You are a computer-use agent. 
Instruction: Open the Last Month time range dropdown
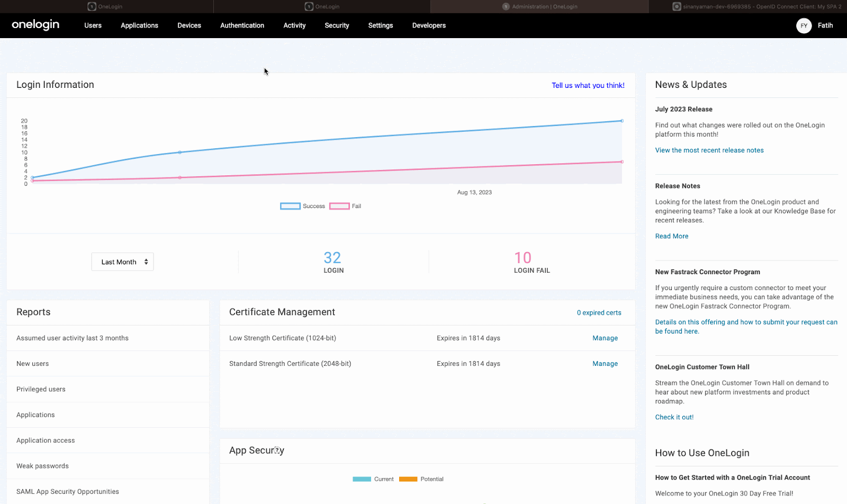[x=122, y=262]
